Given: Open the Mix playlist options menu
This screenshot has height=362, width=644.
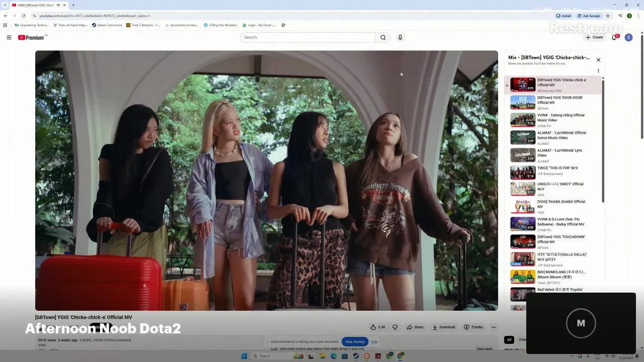Looking at the screenshot, I should click(598, 71).
